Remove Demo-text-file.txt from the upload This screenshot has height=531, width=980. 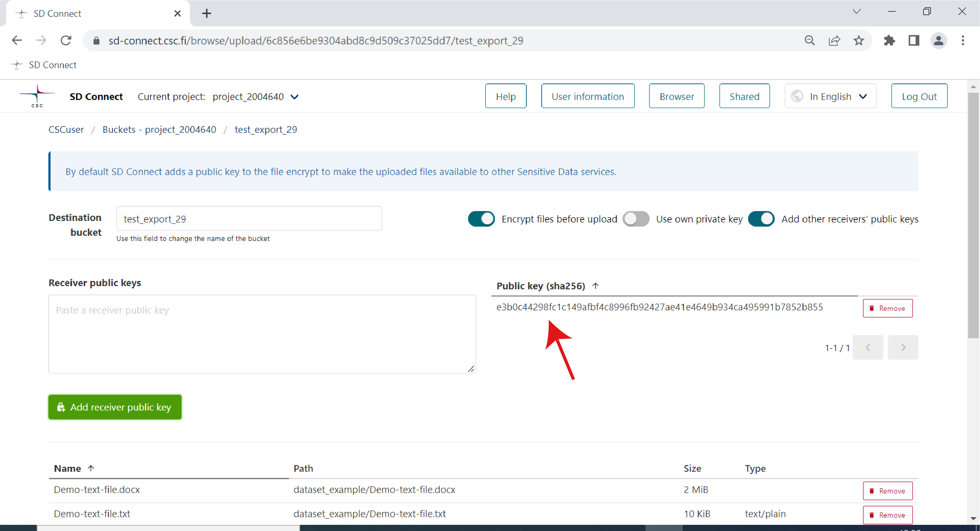887,515
